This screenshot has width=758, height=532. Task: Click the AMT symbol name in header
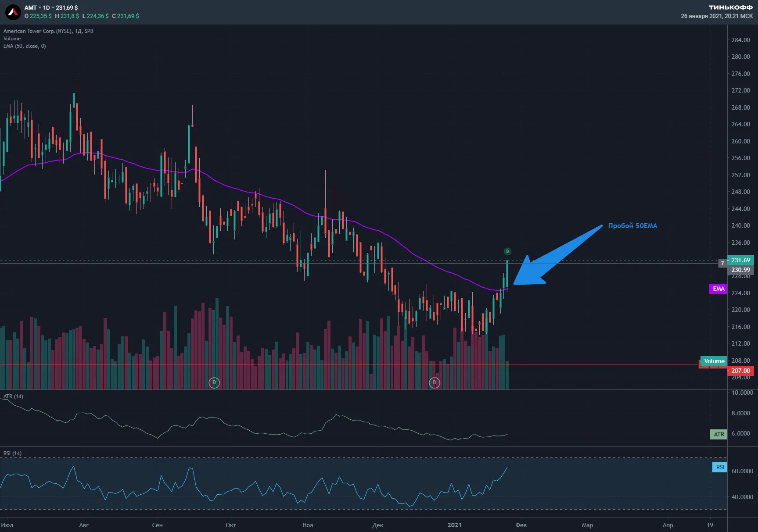[31, 8]
